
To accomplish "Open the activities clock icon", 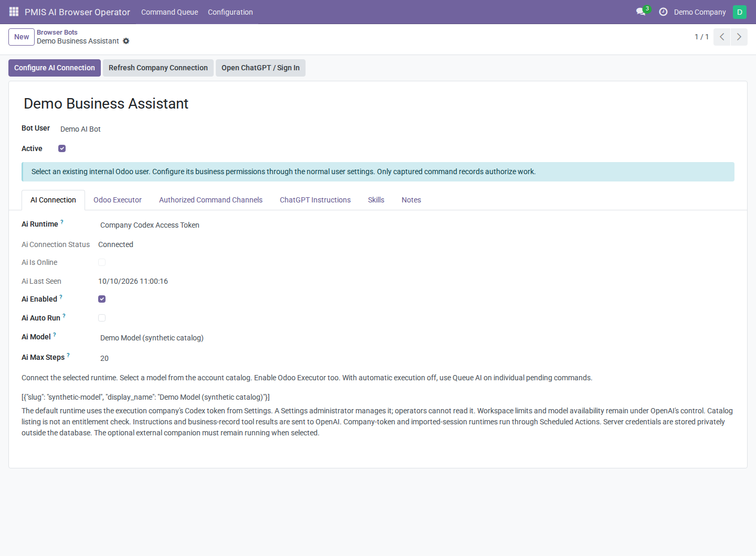I will click(x=663, y=12).
